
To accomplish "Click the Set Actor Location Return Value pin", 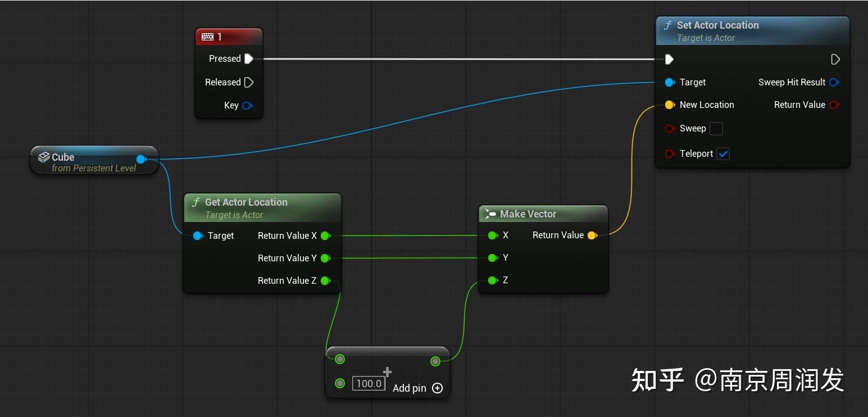I will [834, 105].
